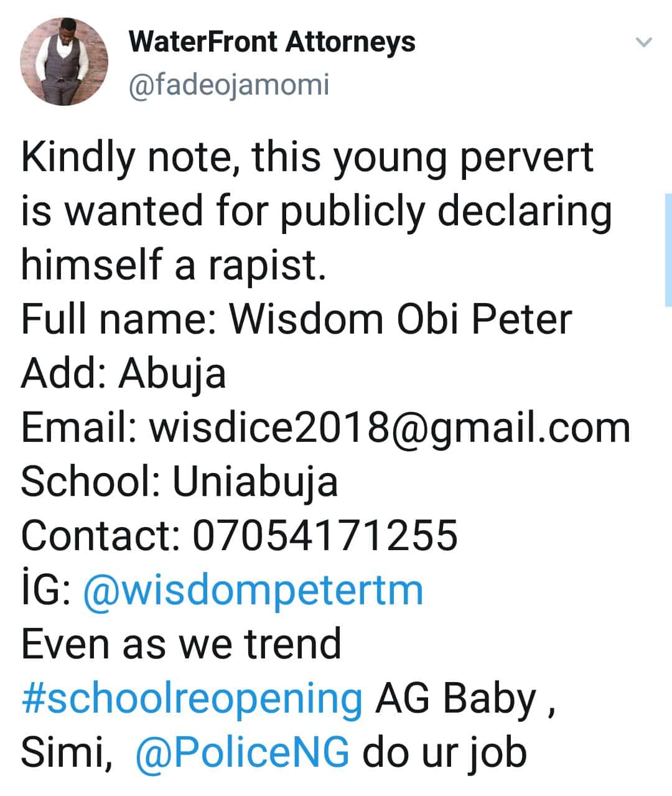This screenshot has width=672, height=796.
Task: Click the "Even as we trend" text
Action: tap(181, 644)
